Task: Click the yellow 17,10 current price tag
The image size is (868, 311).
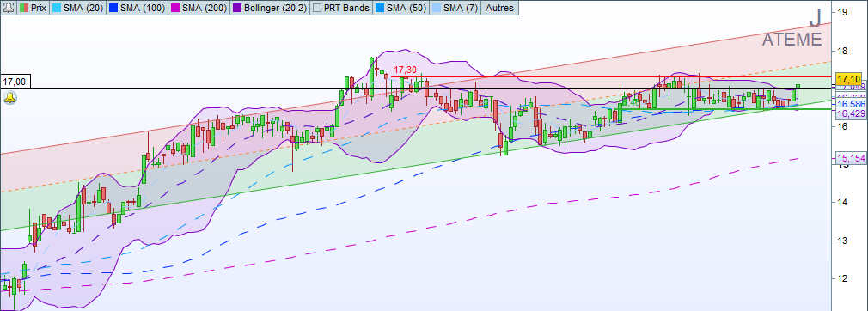Action: 848,78
